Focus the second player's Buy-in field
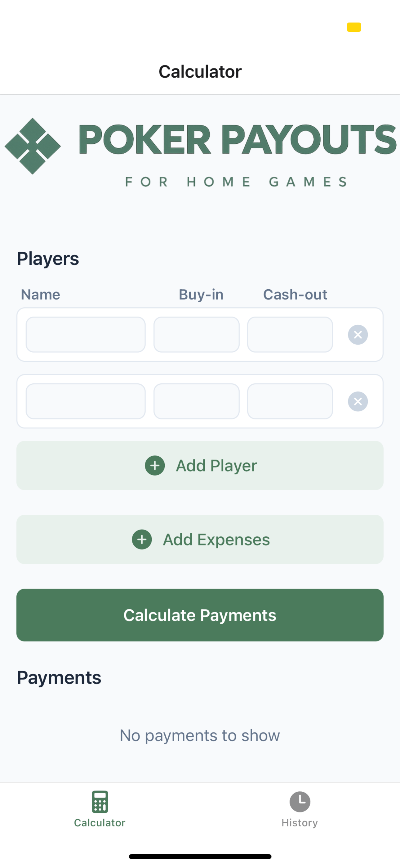This screenshot has height=868, width=400. pos(196,401)
